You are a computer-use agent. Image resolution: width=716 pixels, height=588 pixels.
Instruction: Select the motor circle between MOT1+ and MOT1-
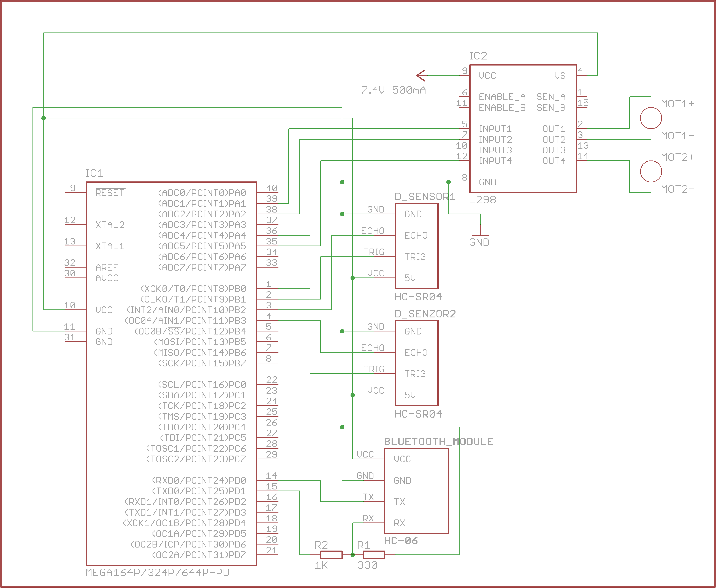pos(651,118)
